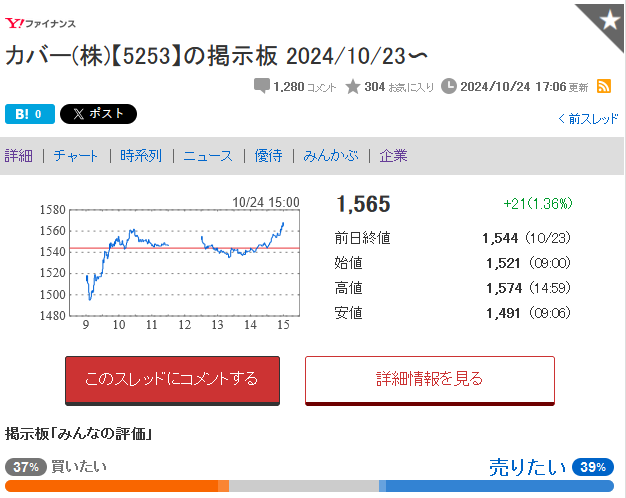Click the 高値 value 1,574
This screenshot has height=498, width=626.
tap(504, 288)
